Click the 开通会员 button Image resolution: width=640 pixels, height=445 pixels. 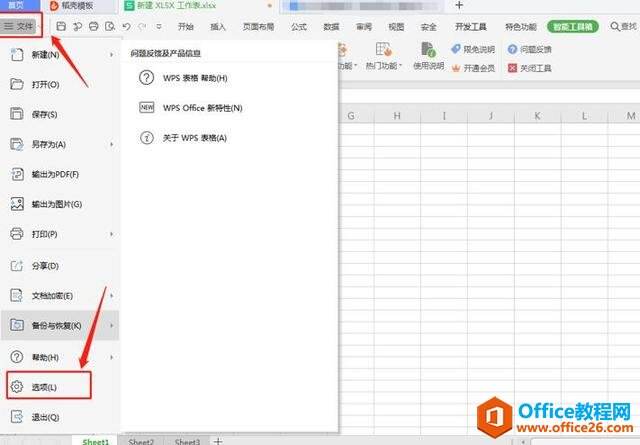[x=473, y=68]
